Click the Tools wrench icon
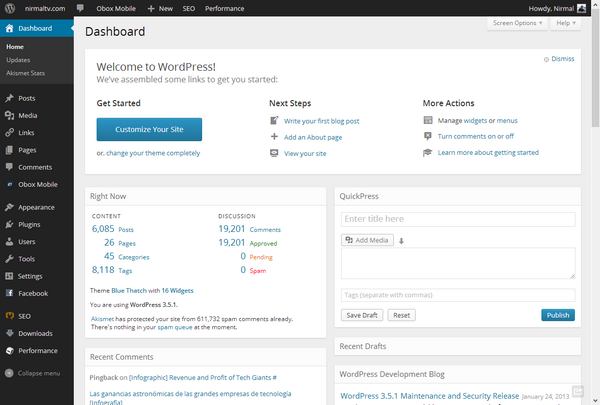 point(9,259)
